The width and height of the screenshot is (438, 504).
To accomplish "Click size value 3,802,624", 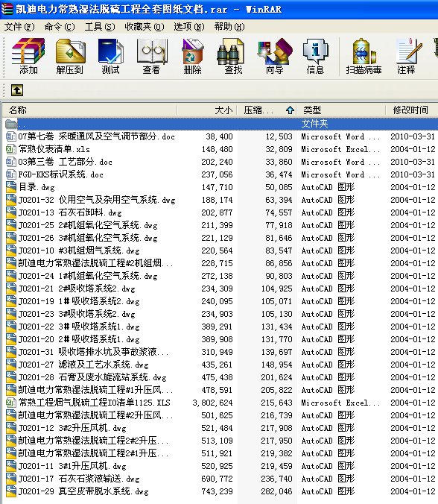I will tap(212, 403).
